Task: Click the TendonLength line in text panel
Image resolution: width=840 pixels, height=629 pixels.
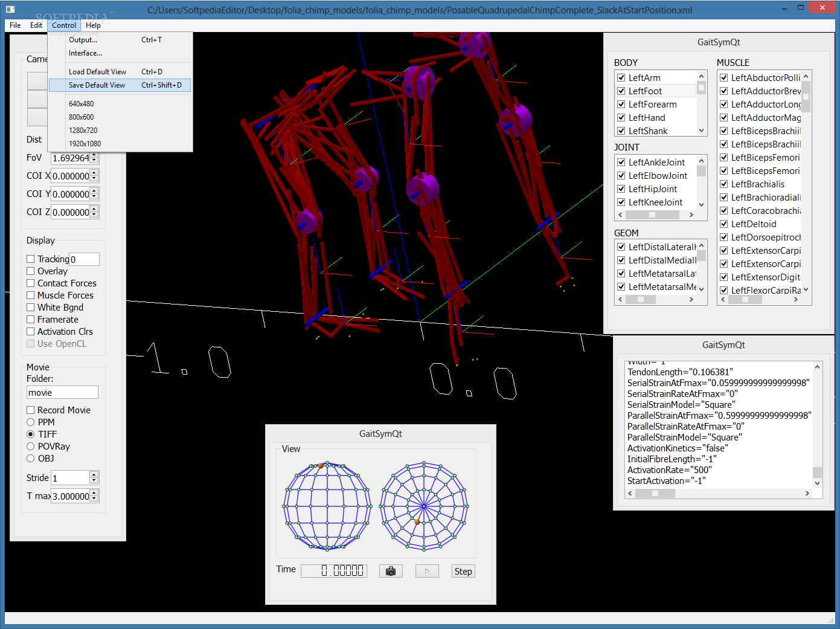Action: [x=680, y=372]
